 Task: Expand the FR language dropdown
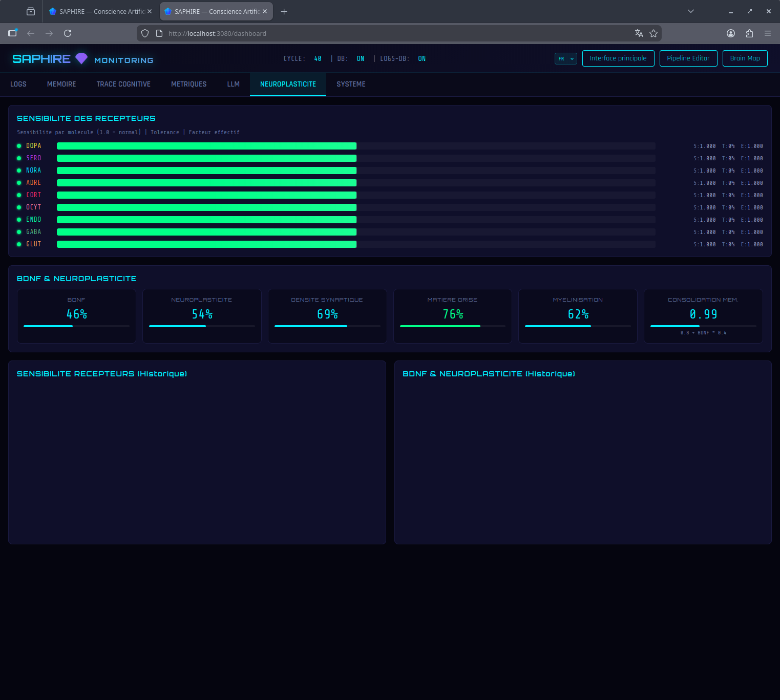566,58
